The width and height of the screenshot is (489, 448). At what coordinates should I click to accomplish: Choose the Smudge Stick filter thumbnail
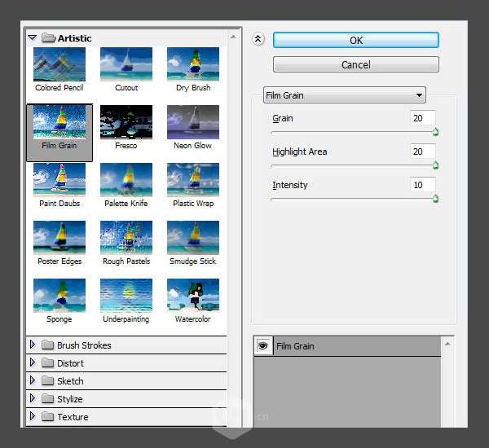[193, 238]
